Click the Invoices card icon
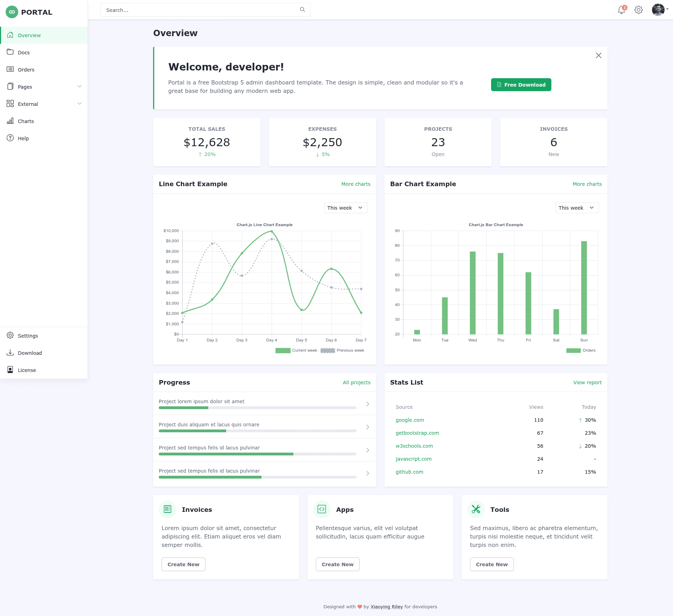 pos(168,509)
